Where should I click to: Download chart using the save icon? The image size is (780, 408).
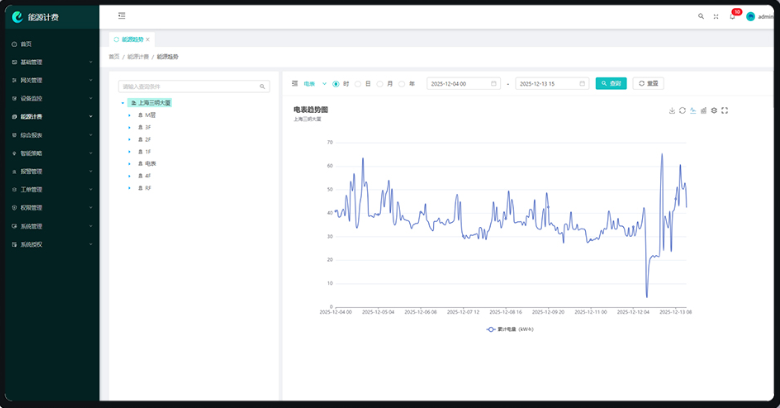tap(672, 110)
